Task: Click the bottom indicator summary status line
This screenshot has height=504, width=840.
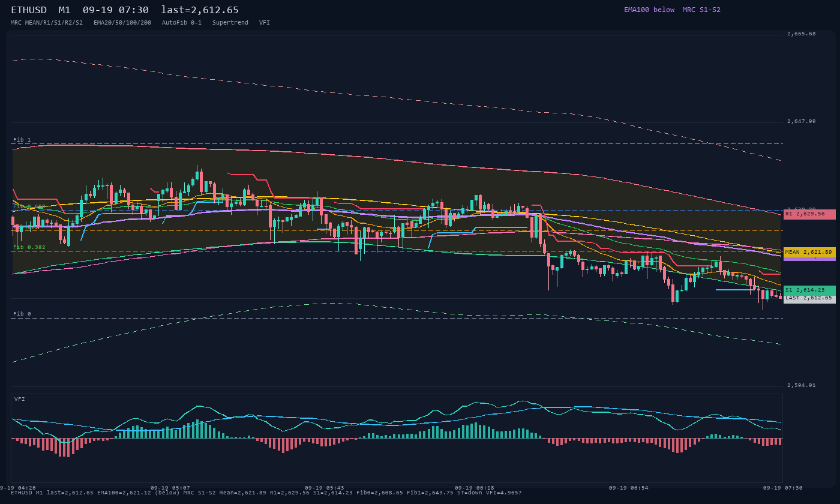Action: (x=266, y=493)
